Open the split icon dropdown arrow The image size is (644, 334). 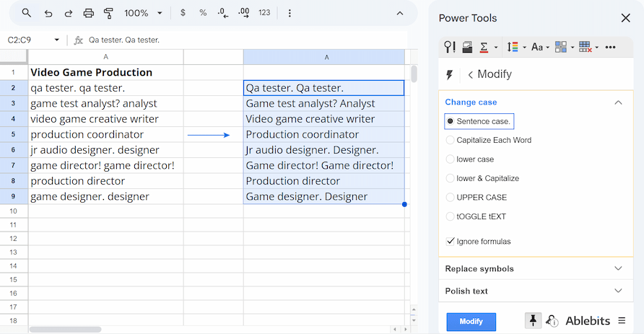tap(572, 48)
